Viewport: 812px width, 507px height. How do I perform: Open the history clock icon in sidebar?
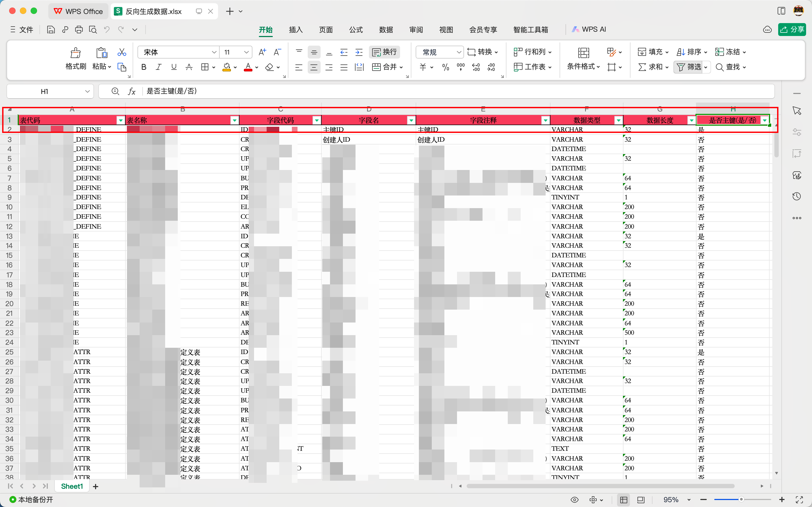pos(797,197)
